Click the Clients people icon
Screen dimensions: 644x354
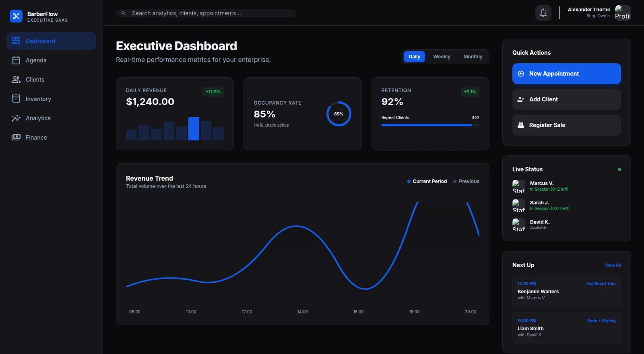[x=16, y=80]
